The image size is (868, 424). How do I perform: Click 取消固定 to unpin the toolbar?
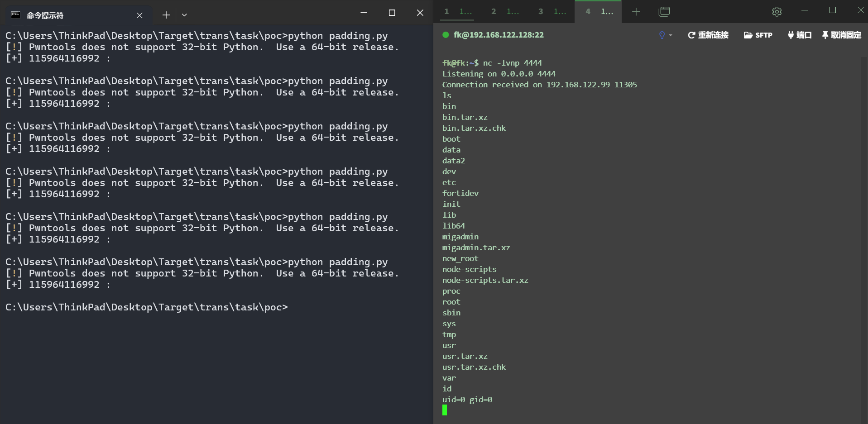pyautogui.click(x=842, y=35)
